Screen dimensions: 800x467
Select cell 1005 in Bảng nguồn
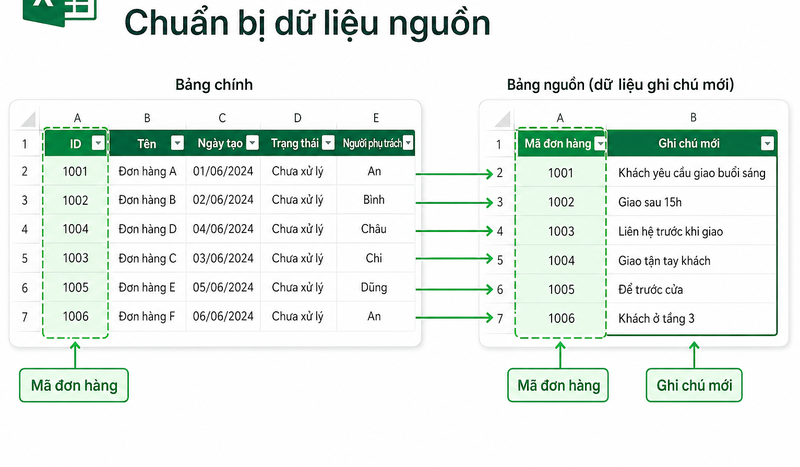(x=561, y=289)
